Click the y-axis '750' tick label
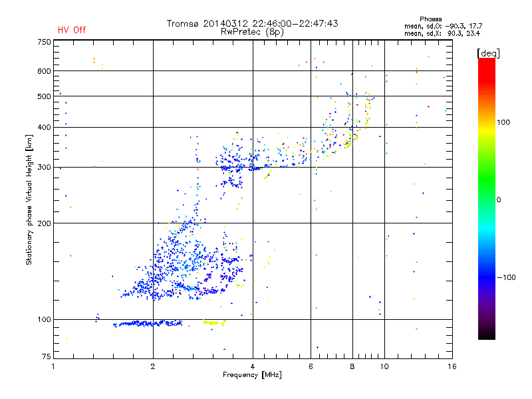The image size is (532, 399). (44, 42)
